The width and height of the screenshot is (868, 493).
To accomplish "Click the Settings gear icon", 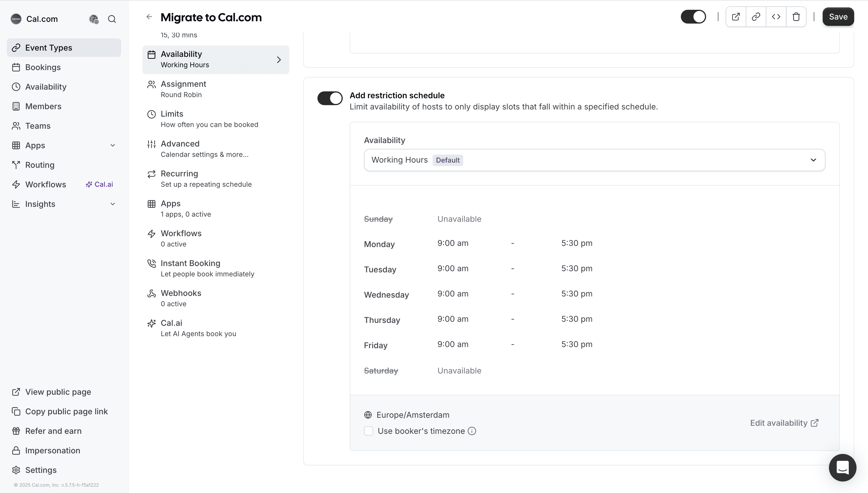I will point(16,470).
